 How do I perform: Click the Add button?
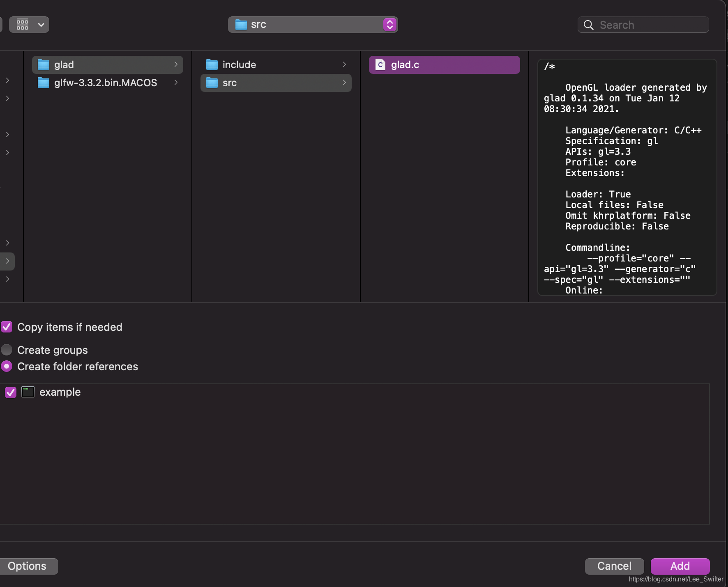pyautogui.click(x=680, y=566)
